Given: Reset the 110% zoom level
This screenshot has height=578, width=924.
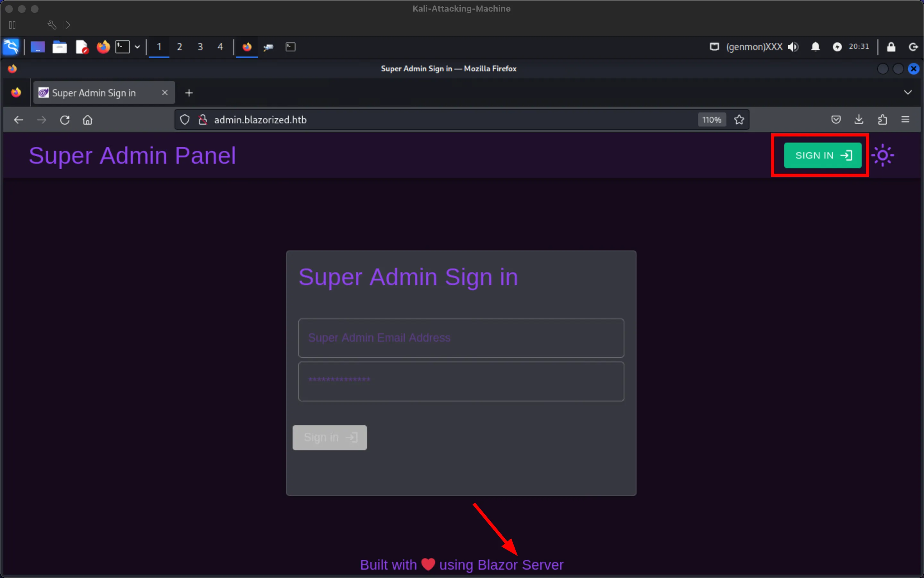Looking at the screenshot, I should tap(712, 120).
